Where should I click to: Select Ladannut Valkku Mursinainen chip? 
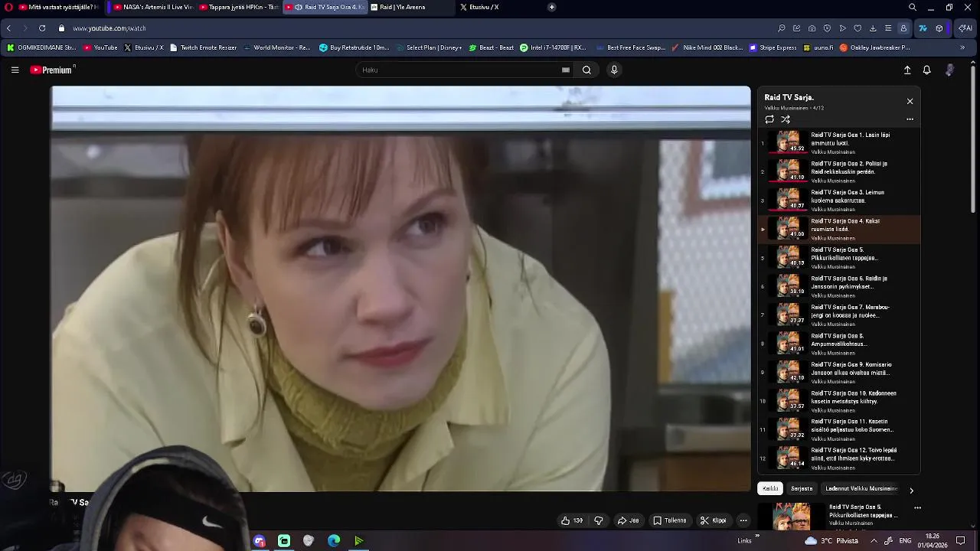[x=861, y=488]
